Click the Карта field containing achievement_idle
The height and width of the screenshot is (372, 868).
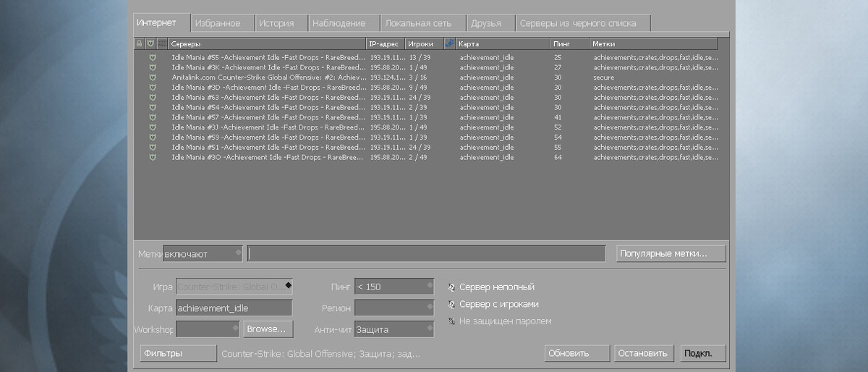click(234, 308)
